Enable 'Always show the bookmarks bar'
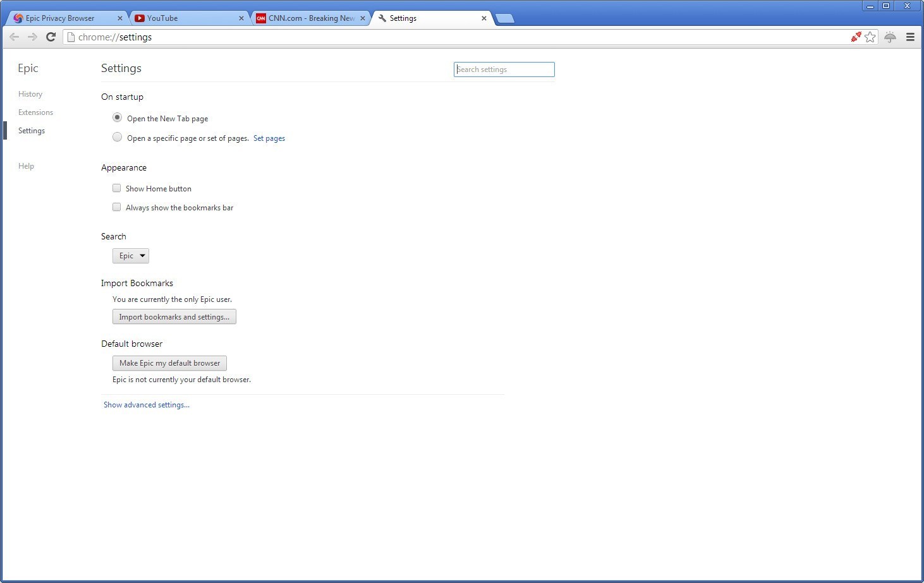The image size is (924, 583). [116, 207]
